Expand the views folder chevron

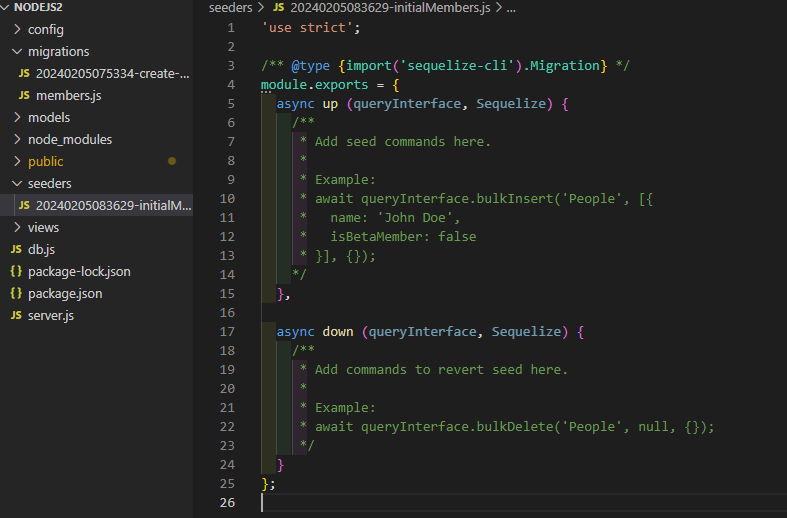coord(17,227)
